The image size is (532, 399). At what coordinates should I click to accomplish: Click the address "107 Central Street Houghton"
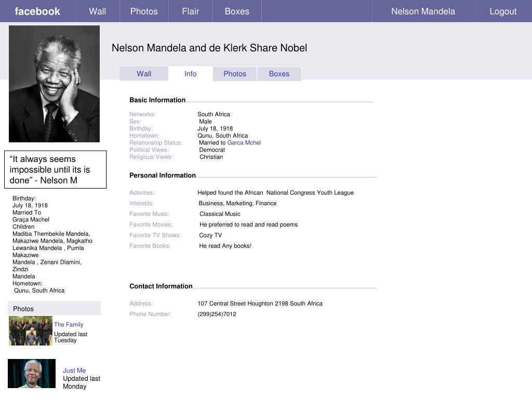(260, 303)
